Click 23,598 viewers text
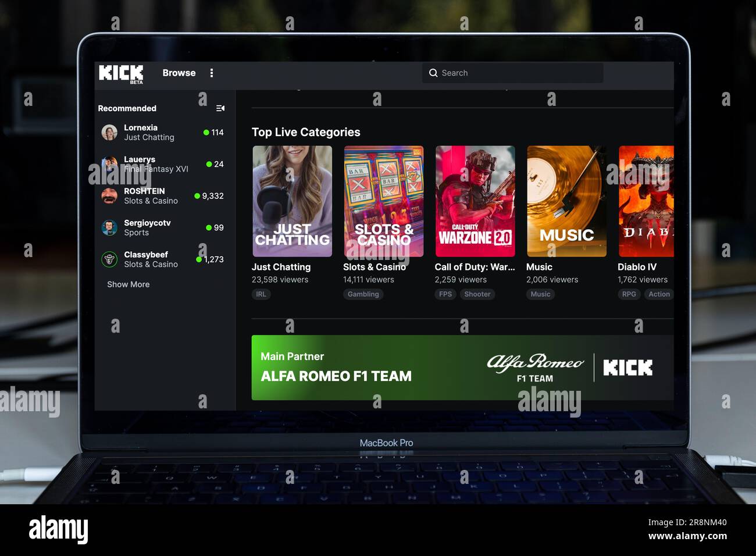This screenshot has height=556, width=756. pyautogui.click(x=280, y=280)
